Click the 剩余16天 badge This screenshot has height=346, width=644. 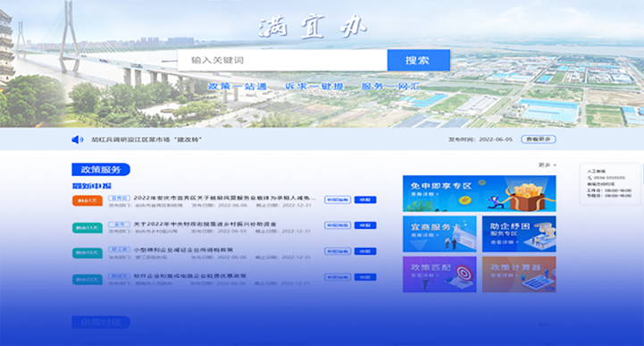[x=87, y=253]
